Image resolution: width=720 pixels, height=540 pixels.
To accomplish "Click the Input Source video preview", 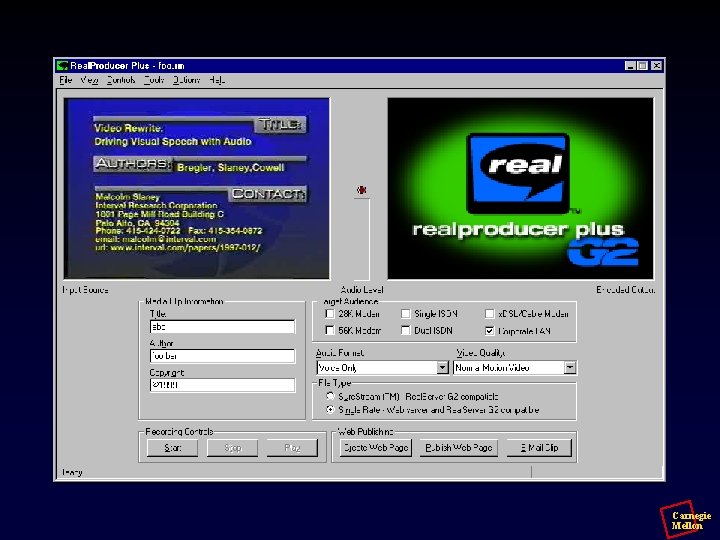I will (x=197, y=188).
